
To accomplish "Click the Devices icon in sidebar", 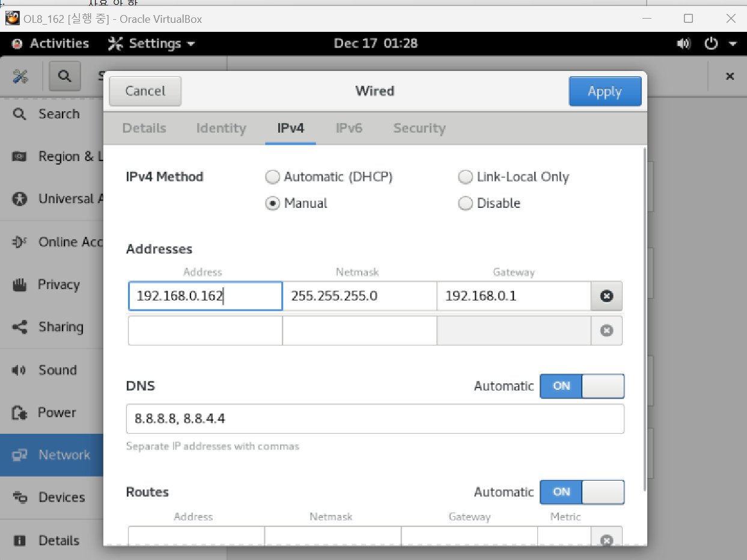I will 20,497.
